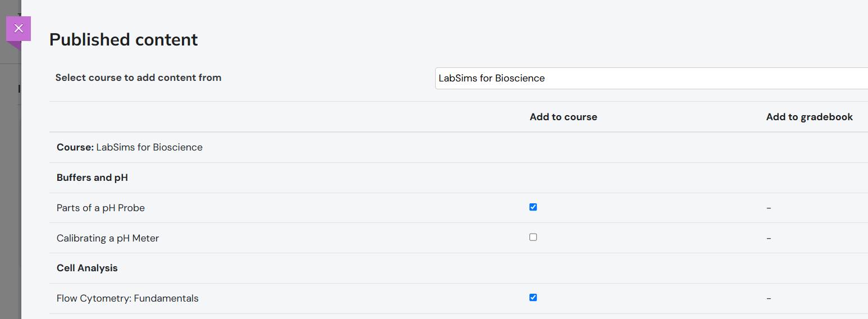Open the LabSims for Bioscience course selector
The image size is (868, 319).
tap(651, 78)
